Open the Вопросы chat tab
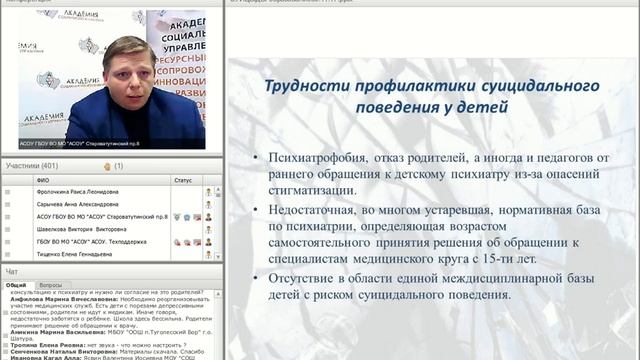The height and width of the screenshot is (360, 640). [51, 285]
